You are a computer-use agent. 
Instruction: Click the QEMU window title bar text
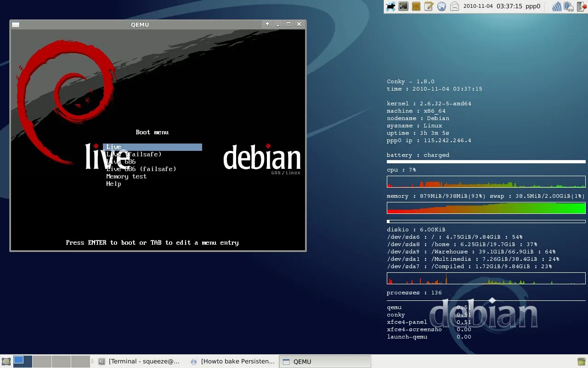(x=140, y=25)
